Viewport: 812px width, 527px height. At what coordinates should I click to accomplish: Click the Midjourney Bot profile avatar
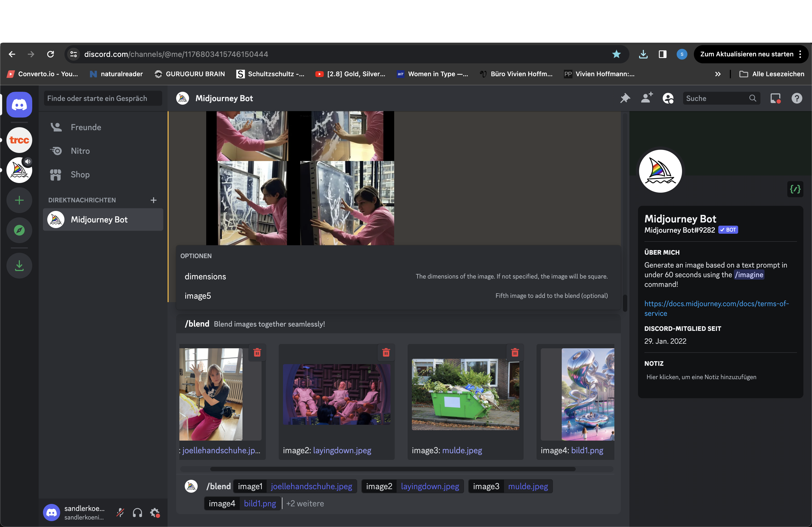660,171
